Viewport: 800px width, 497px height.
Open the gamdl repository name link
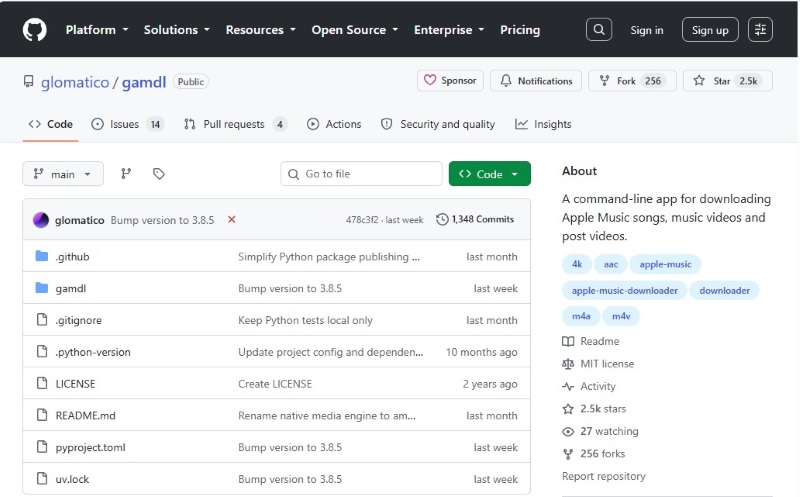point(144,82)
